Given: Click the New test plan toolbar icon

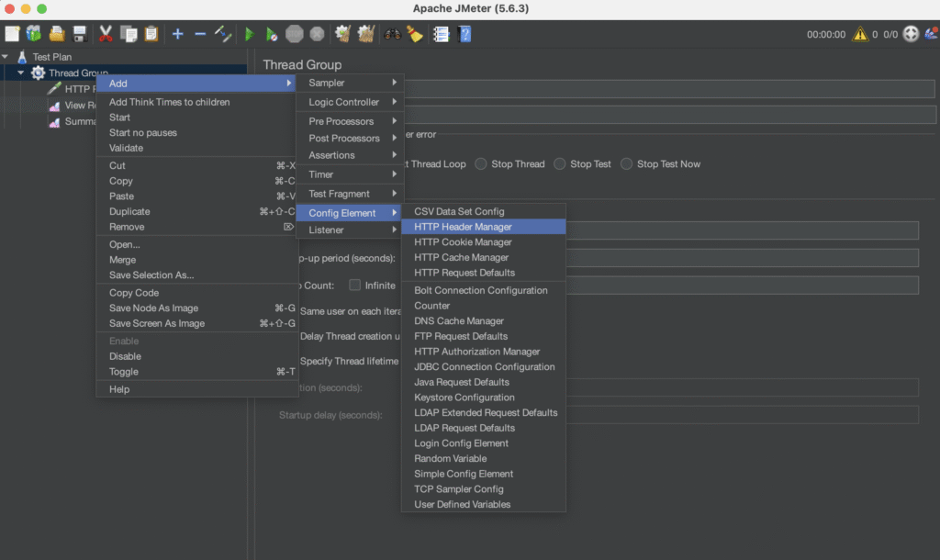Looking at the screenshot, I should pyautogui.click(x=12, y=34).
